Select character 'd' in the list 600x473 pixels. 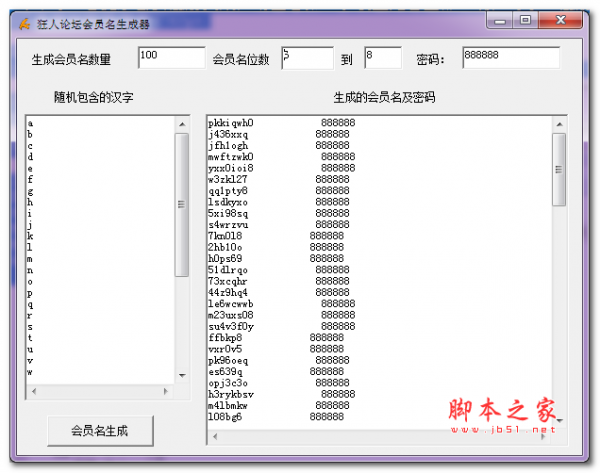30,157
